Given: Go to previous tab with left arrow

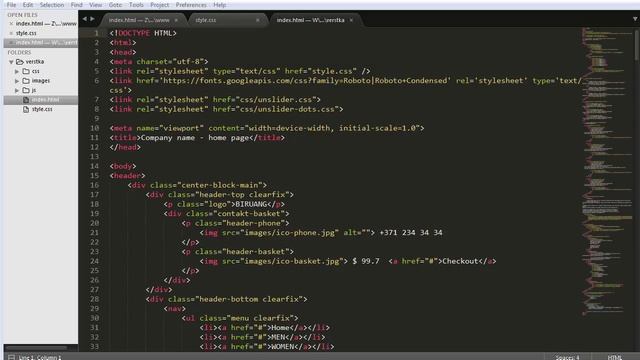Looking at the screenshot, I should tap(84, 19).
